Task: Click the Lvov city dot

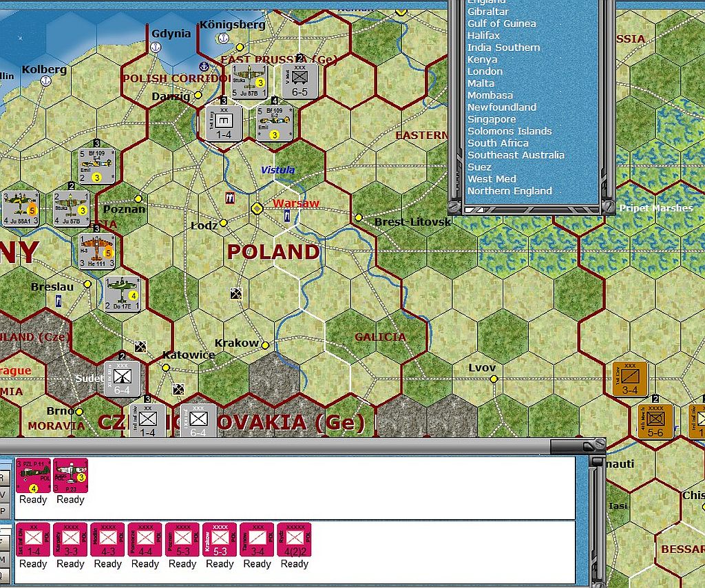Action: (494, 379)
